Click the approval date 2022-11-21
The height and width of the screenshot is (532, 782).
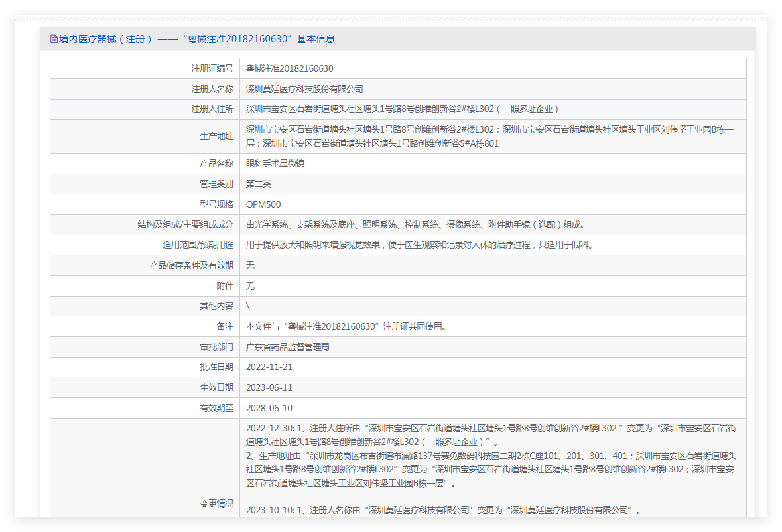pos(269,367)
